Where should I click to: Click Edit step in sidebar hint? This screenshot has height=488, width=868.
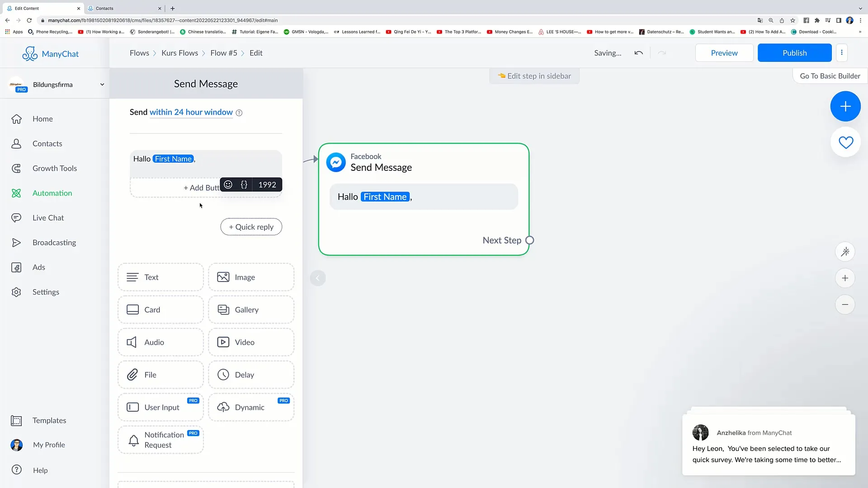click(x=534, y=76)
